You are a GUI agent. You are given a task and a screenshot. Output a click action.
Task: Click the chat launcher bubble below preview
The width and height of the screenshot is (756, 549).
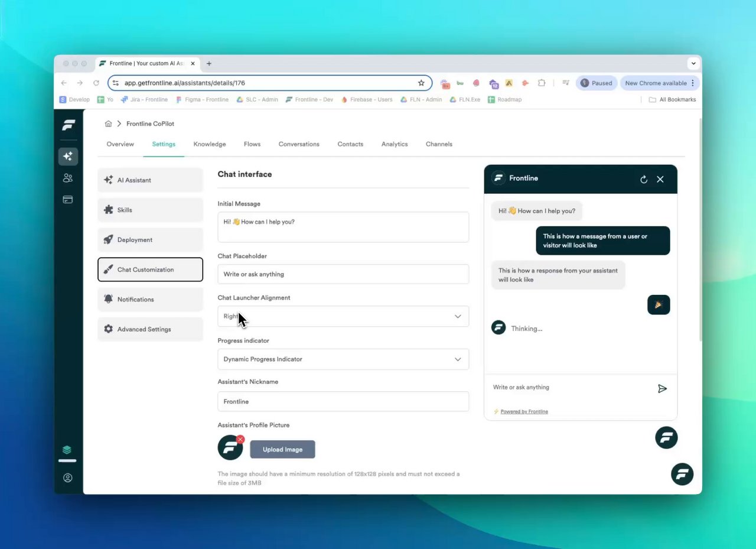coord(666,438)
